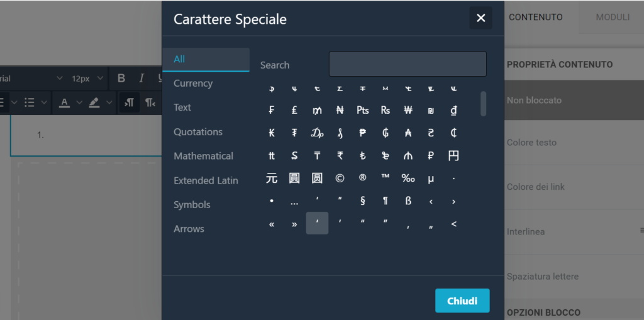Switch to the Currency character category

193,83
